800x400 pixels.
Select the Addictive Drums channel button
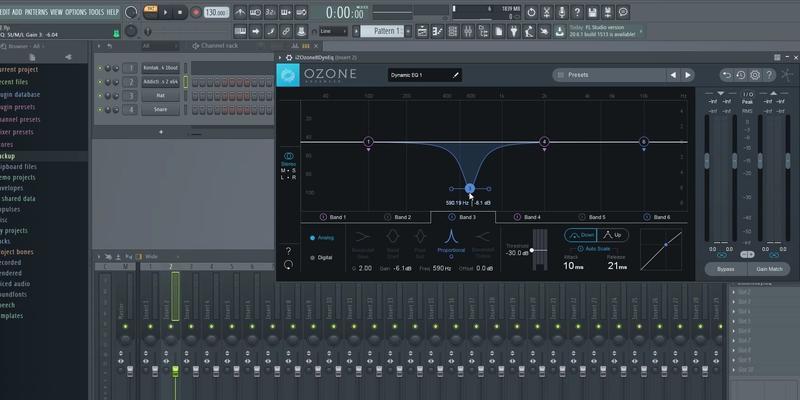click(161, 82)
